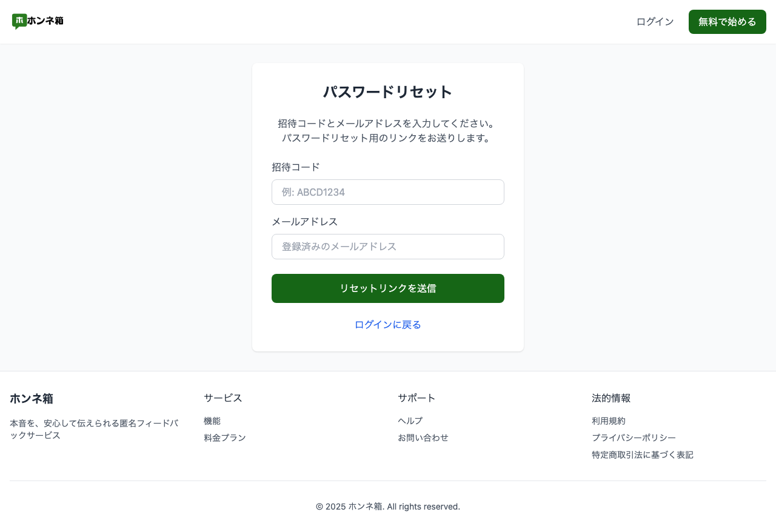
Task: Click the パスワードリセット heading
Action: 387,91
